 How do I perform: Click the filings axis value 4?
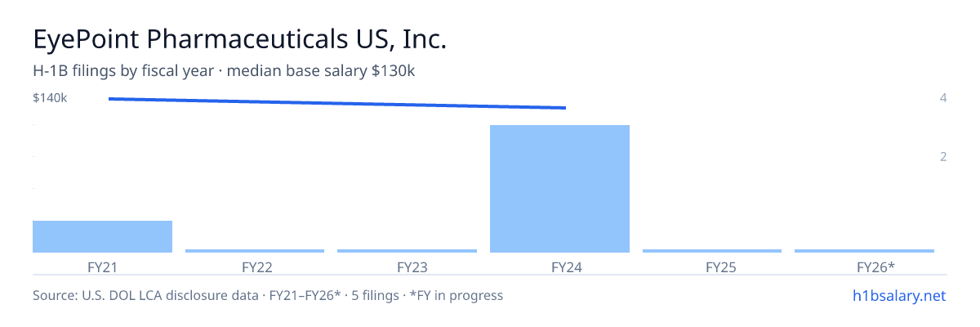943,98
